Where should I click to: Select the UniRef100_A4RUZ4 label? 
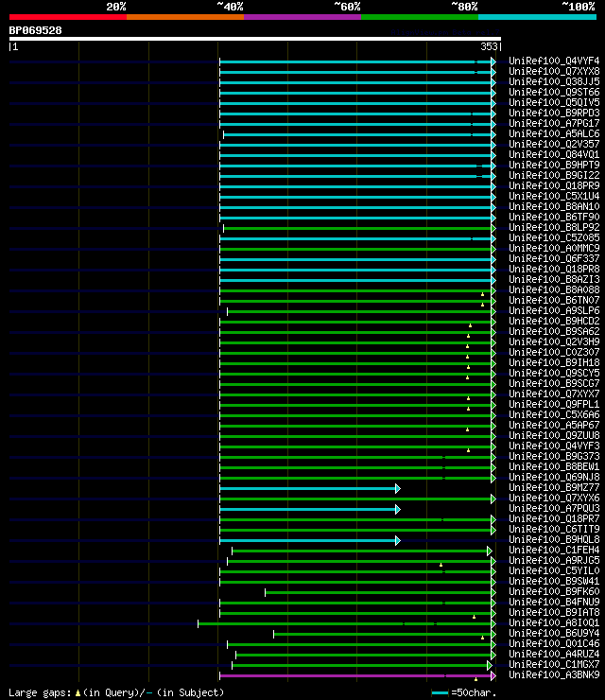[x=554, y=654]
